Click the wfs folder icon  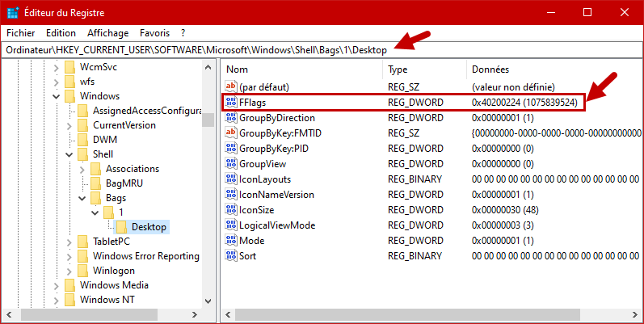click(70, 82)
